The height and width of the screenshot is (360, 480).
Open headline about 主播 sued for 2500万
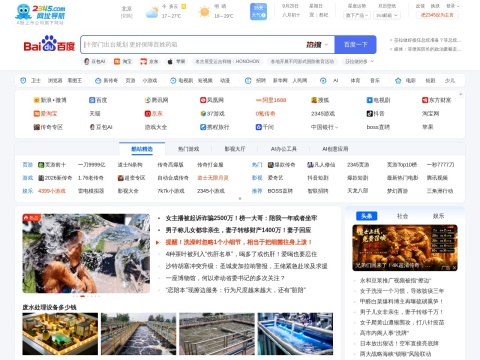241,218
